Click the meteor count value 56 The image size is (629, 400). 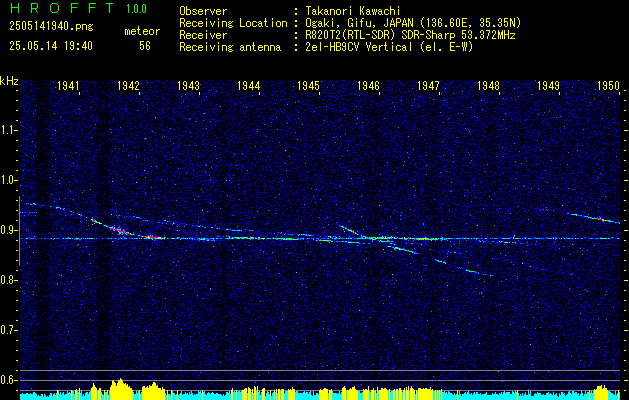(145, 46)
